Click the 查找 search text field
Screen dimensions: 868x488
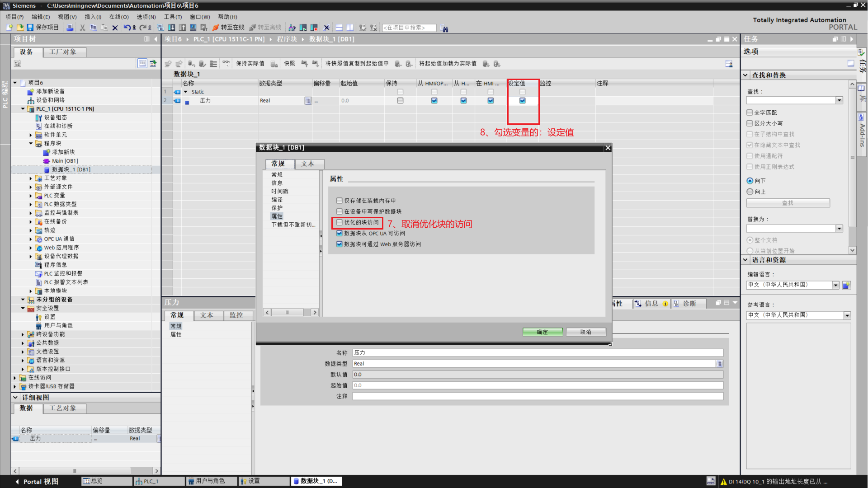coord(791,100)
